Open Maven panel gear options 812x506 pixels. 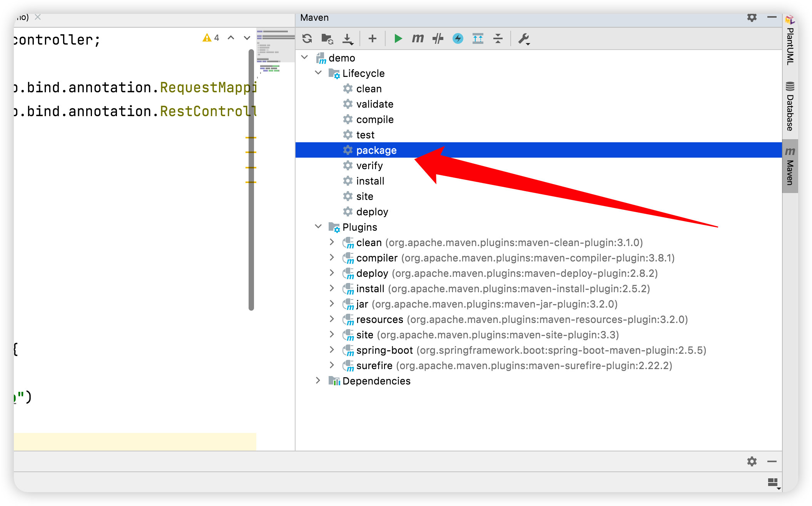click(752, 18)
